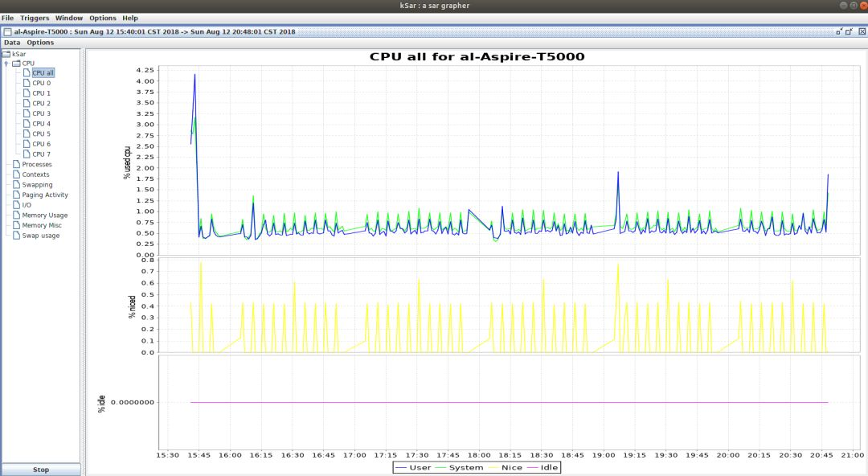868x476 pixels.
Task: Select CPU 7 in the tree
Action: (42, 154)
